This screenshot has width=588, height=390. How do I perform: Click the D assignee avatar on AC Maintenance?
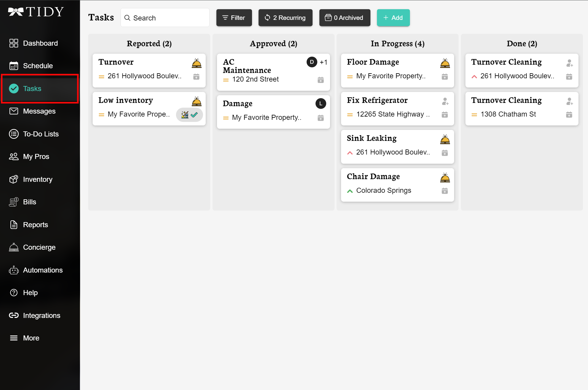tap(312, 62)
